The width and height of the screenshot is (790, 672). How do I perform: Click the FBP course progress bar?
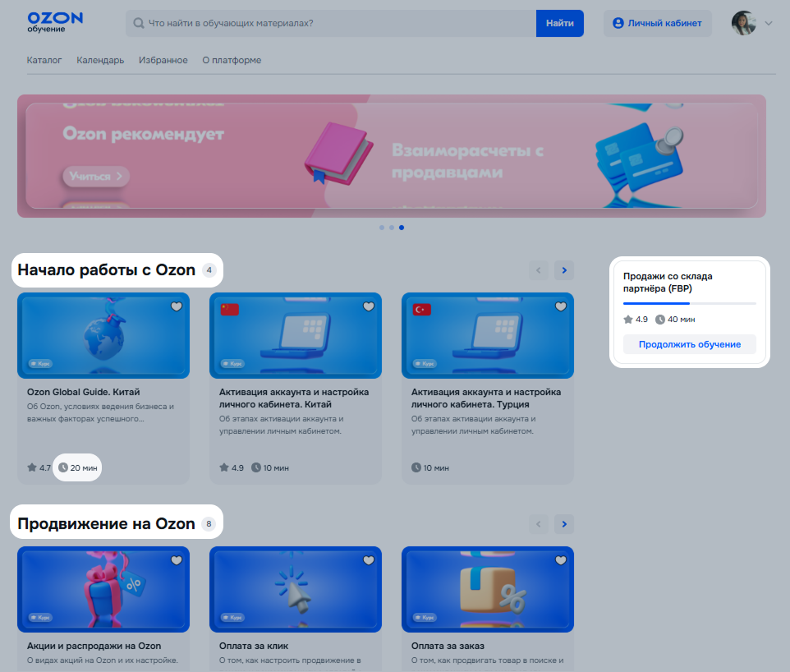tap(690, 303)
